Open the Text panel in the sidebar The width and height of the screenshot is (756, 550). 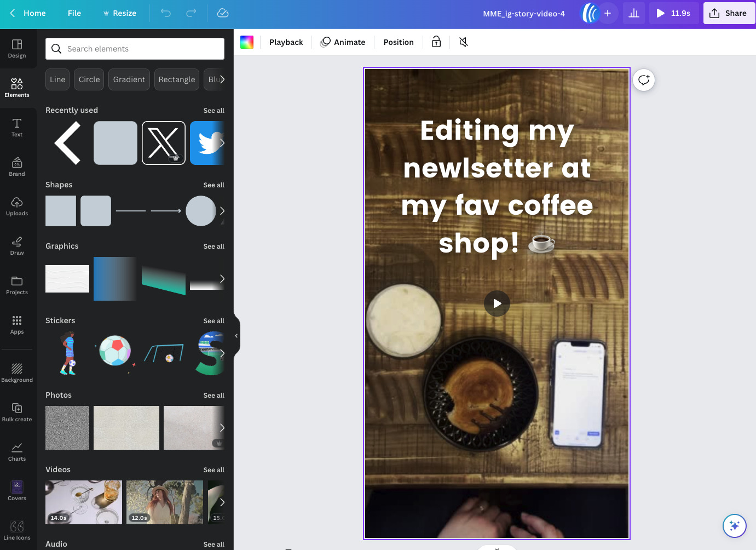[16, 127]
